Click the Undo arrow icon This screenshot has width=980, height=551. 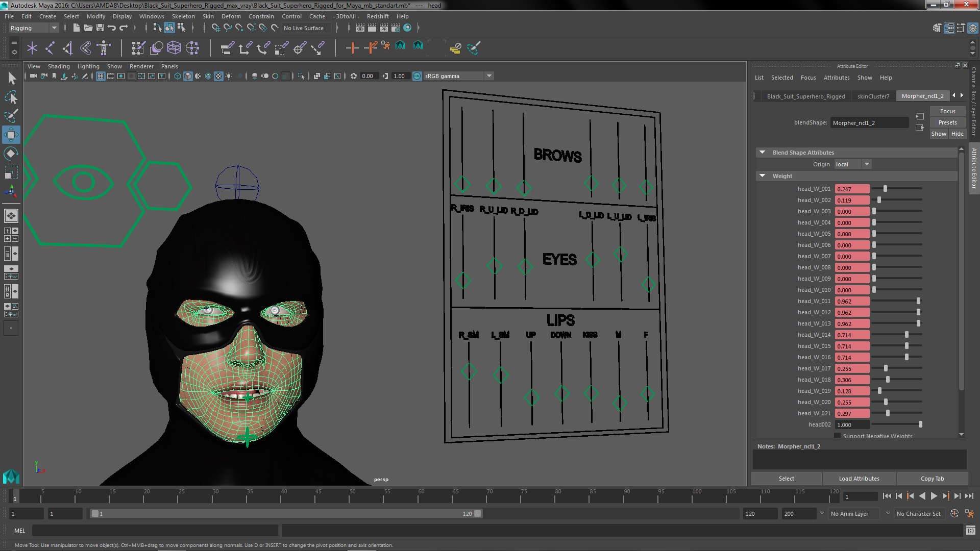112,28
